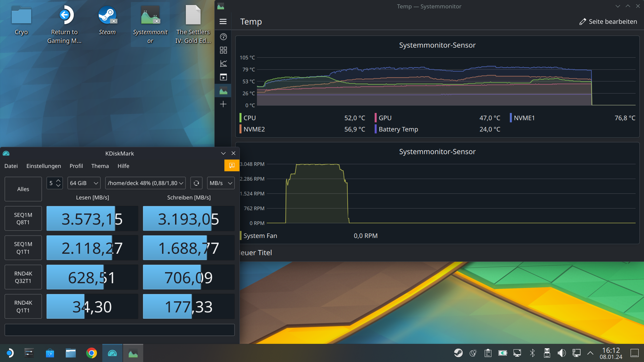
Task: Open the History chart page icon
Action: click(x=223, y=64)
